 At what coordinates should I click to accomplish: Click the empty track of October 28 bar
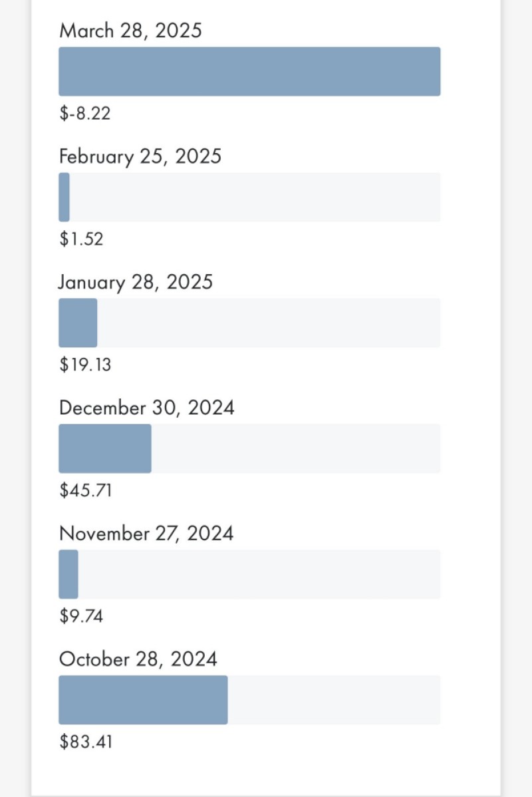click(334, 700)
